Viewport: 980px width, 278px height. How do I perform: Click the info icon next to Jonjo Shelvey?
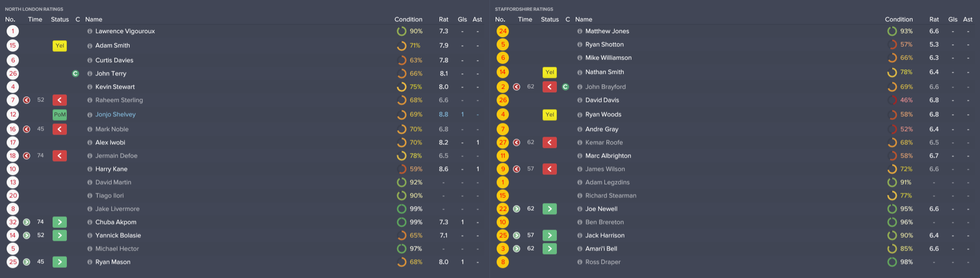coord(90,115)
